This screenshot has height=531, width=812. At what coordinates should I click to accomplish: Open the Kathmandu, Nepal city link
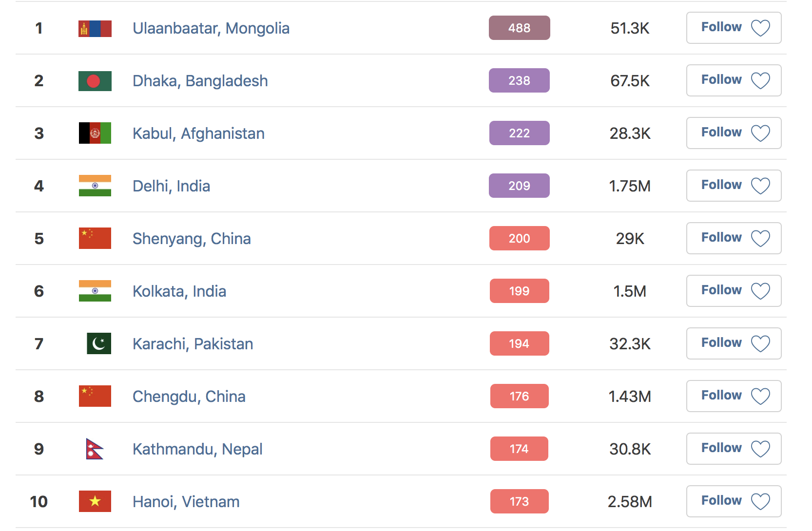197,449
